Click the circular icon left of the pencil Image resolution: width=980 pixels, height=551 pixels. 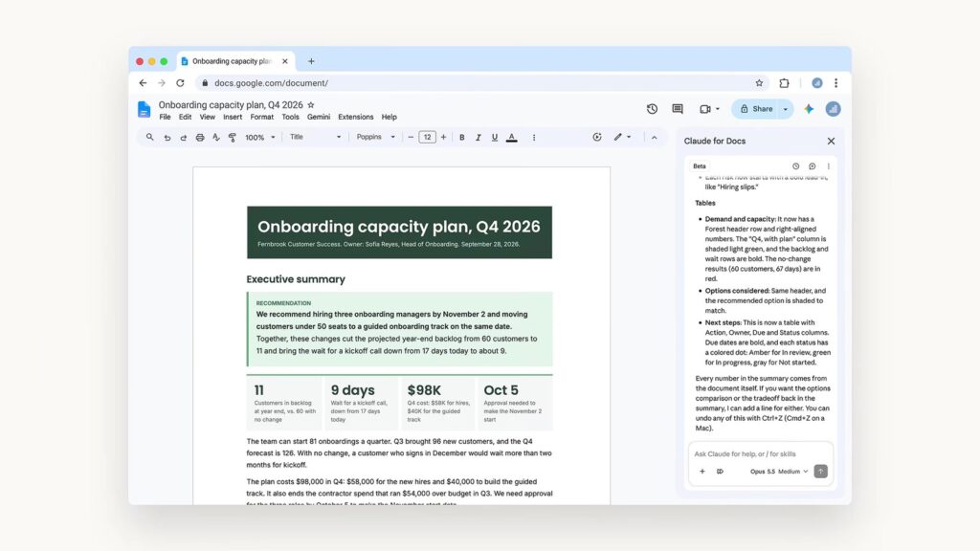[x=597, y=137]
